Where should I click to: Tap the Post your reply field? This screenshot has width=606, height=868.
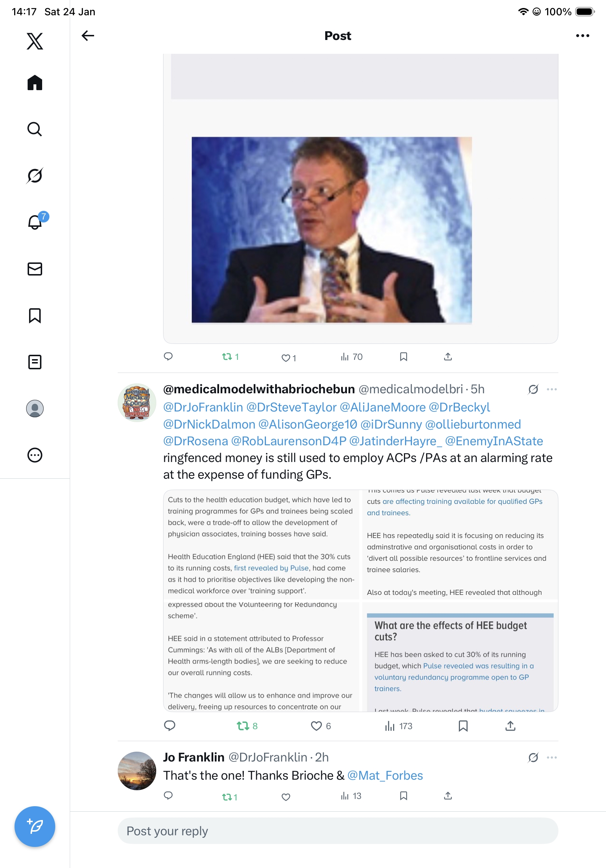click(x=338, y=831)
